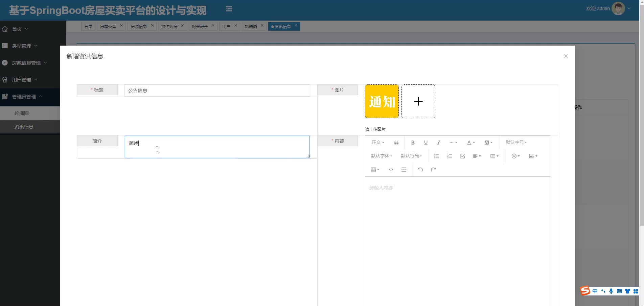644x306 pixels.
Task: Open the 正文 heading style dropdown
Action: point(378,143)
